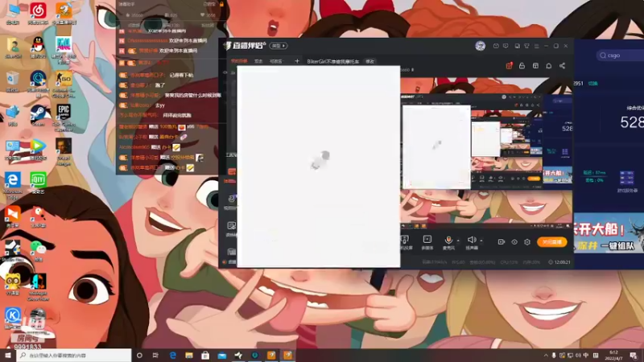Open Steam desktop shortcut

[x=38, y=115]
